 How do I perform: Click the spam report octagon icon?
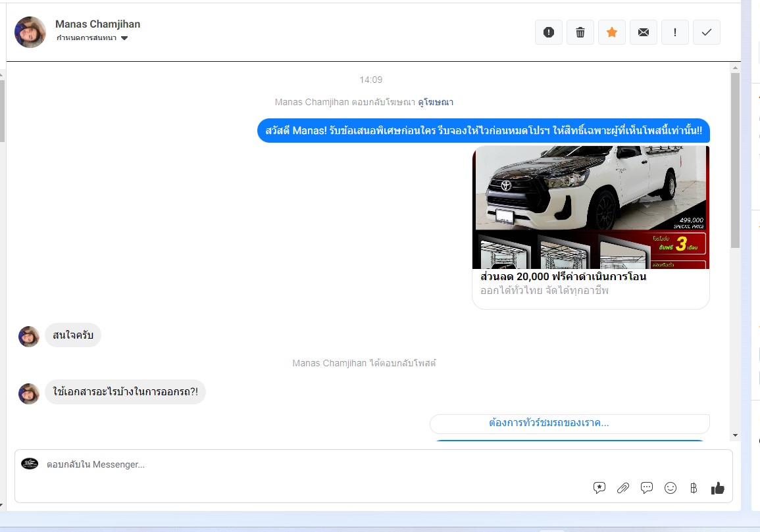point(549,32)
